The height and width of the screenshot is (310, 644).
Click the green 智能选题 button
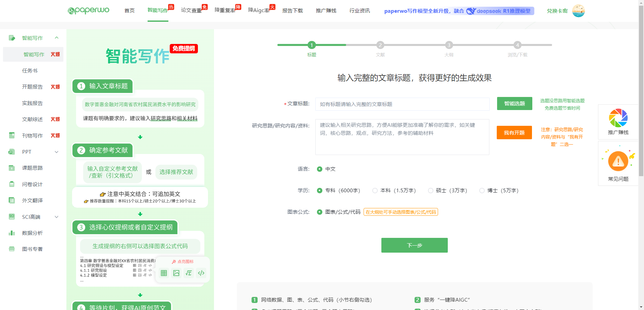pyautogui.click(x=514, y=104)
